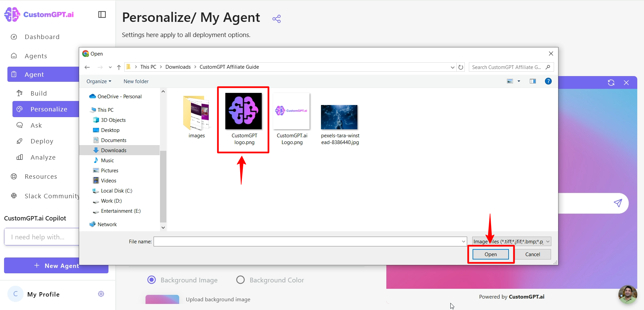Screen dimensions: 644x310
Task: Click the Search CustomGPT Affiliate Guide field
Action: pos(511,67)
